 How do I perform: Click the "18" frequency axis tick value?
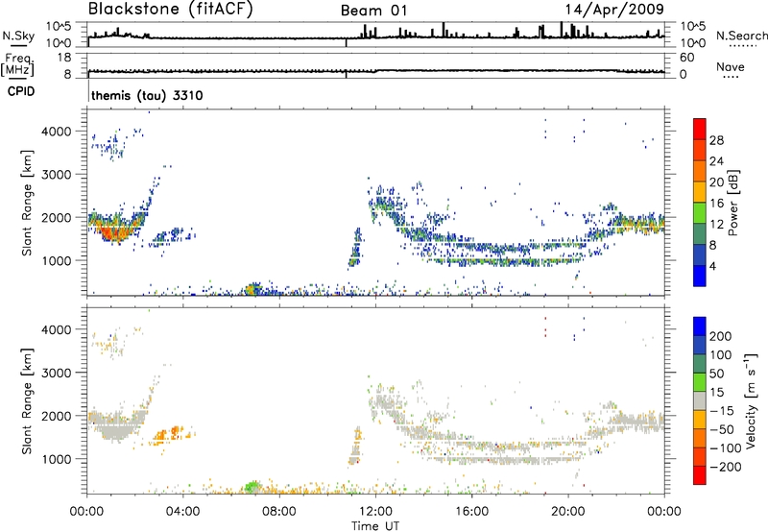[x=64, y=58]
